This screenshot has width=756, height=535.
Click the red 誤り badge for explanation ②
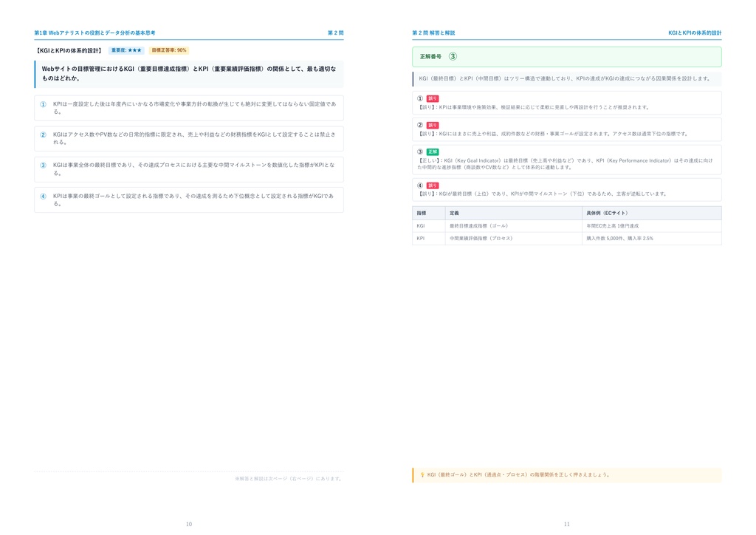pos(433,125)
